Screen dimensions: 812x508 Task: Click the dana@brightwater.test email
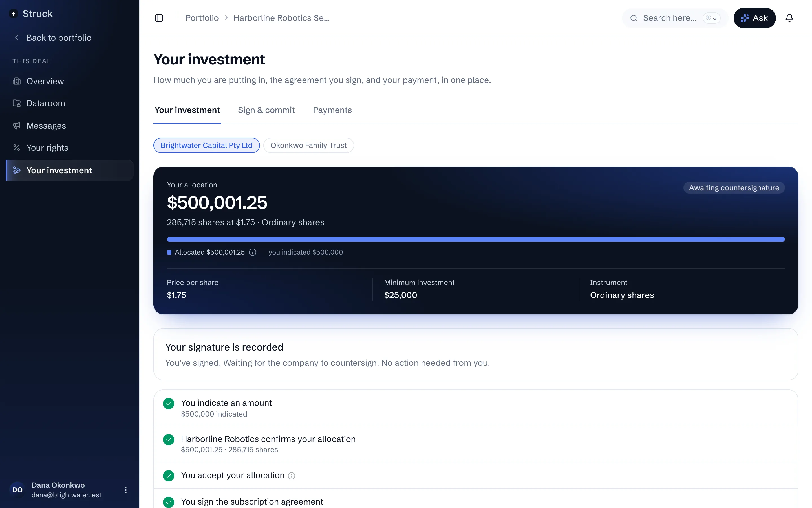67,495
